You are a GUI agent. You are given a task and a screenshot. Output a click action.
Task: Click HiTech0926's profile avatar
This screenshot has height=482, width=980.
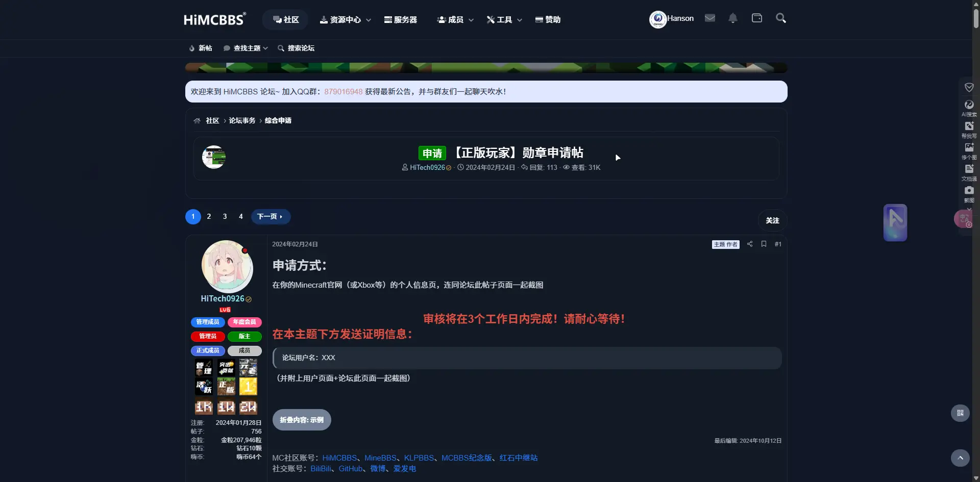tap(226, 266)
